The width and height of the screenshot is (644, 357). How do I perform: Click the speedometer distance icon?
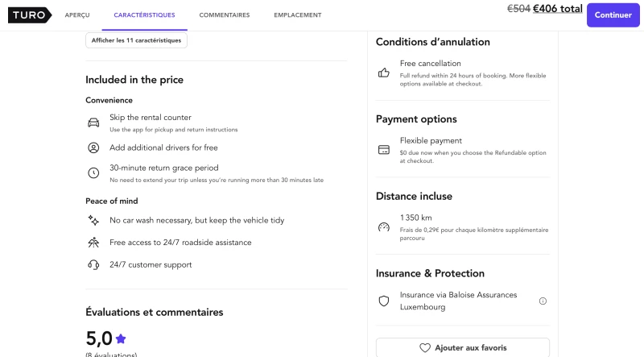[384, 227]
